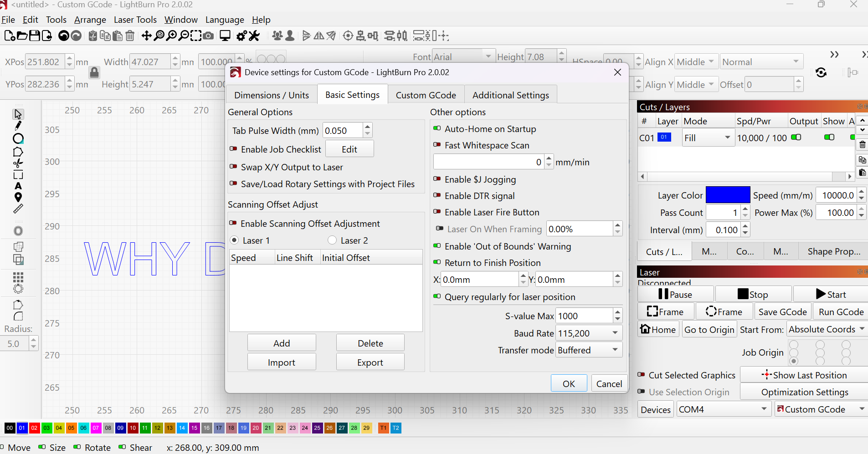Click the Delete trash icon in top toolbar
This screenshot has width=868, height=454.
click(130, 36)
